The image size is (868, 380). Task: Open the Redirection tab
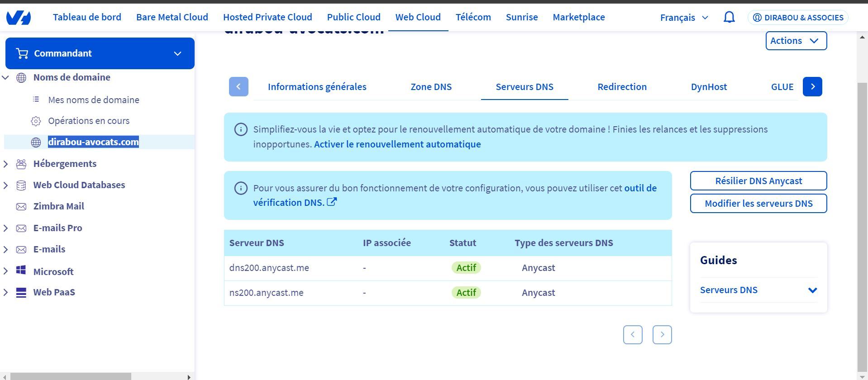click(622, 87)
